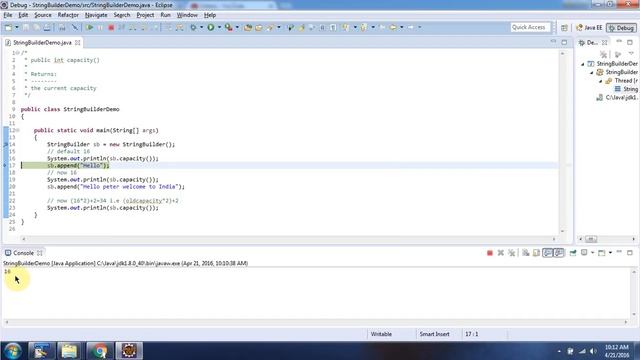
Task: Click the Open Perspective icon
Action: pos(564,28)
